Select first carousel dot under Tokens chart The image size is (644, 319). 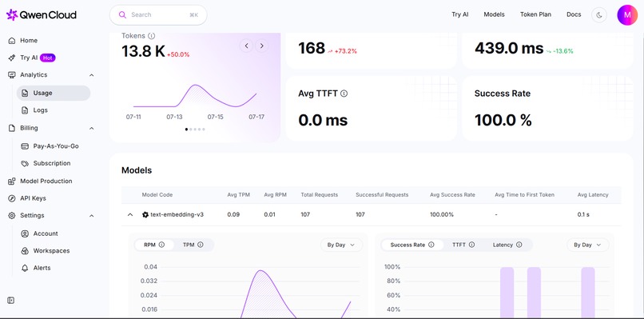pyautogui.click(x=186, y=129)
